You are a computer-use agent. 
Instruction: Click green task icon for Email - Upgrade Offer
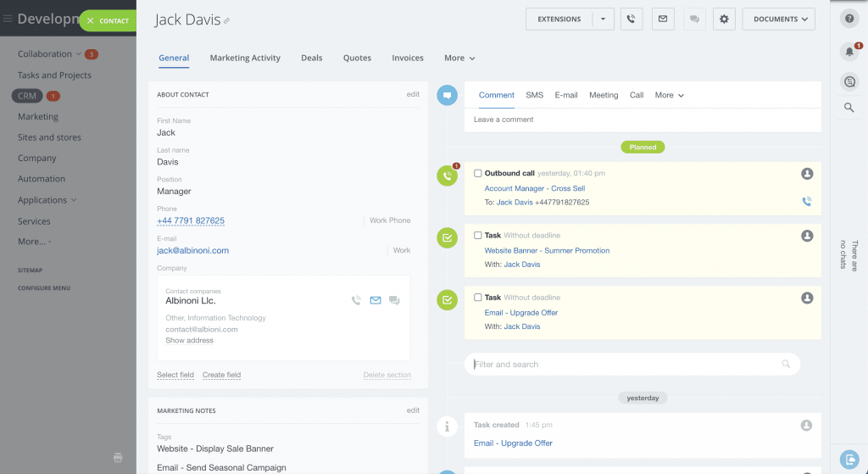pyautogui.click(x=447, y=300)
